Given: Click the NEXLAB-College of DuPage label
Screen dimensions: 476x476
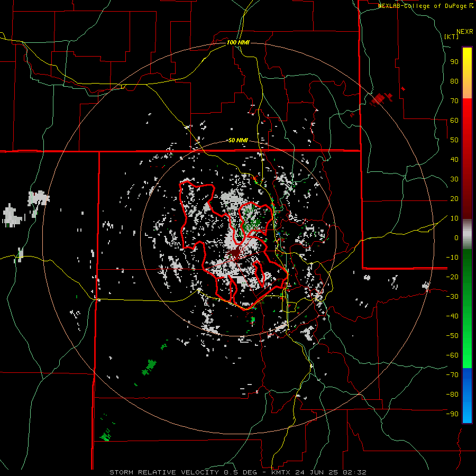Looking at the screenshot, I should click(423, 6).
